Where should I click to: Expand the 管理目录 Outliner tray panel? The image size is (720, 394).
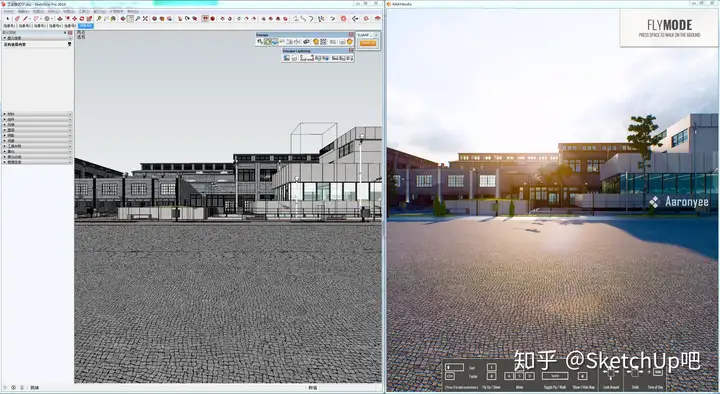point(37,162)
